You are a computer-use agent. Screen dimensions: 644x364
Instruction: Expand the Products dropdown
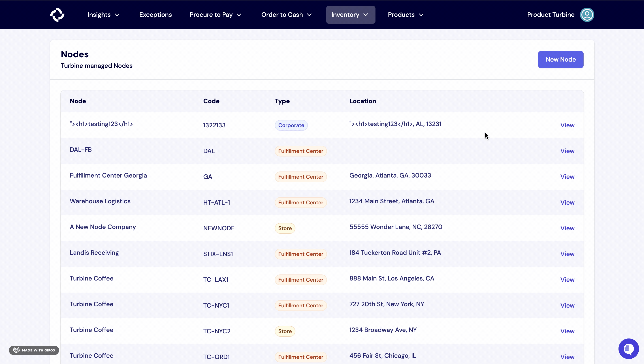pos(405,15)
